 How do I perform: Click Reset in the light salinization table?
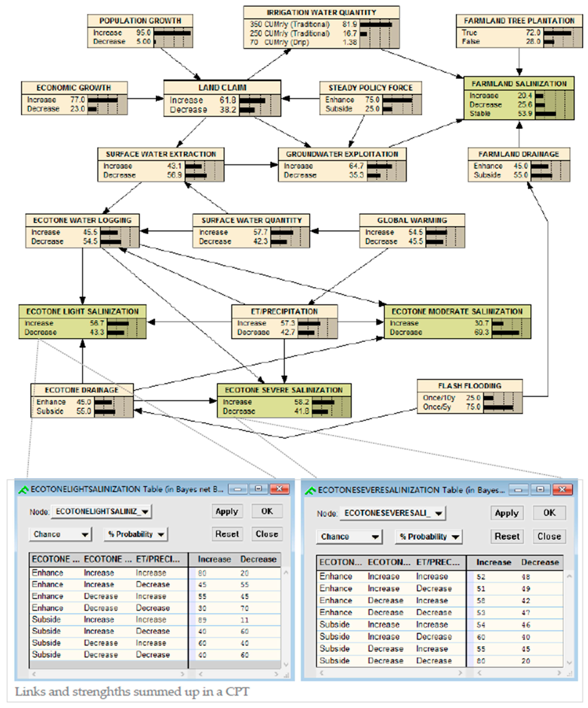pyautogui.click(x=227, y=534)
